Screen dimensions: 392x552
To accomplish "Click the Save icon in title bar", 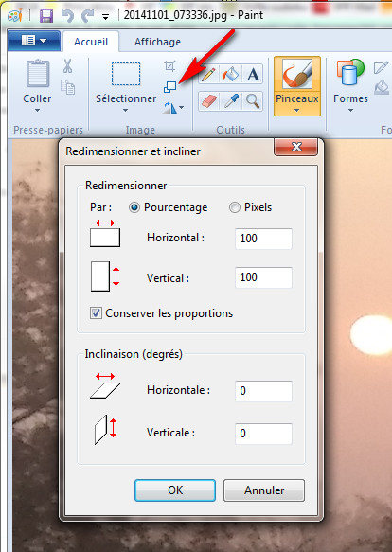I will pyautogui.click(x=46, y=16).
